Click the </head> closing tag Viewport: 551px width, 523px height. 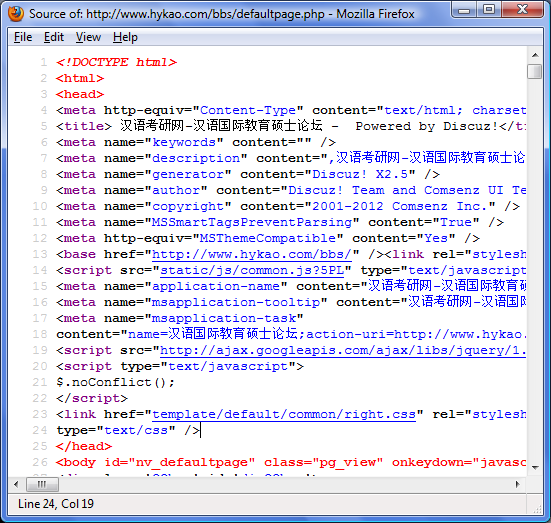(x=84, y=446)
